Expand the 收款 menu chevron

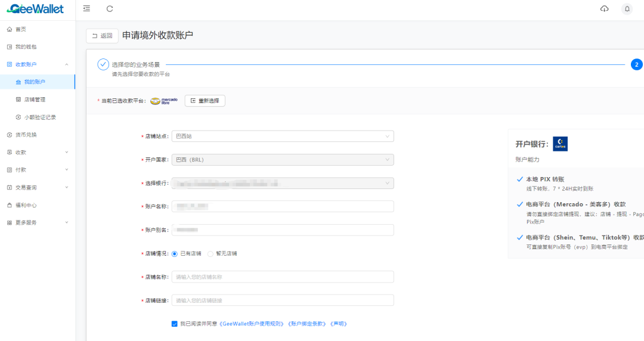(67, 153)
